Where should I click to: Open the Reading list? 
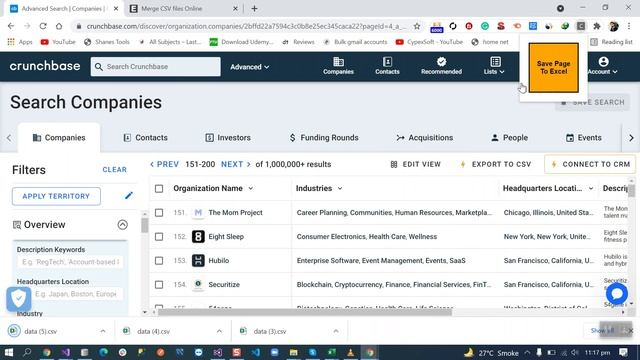pyautogui.click(x=611, y=42)
